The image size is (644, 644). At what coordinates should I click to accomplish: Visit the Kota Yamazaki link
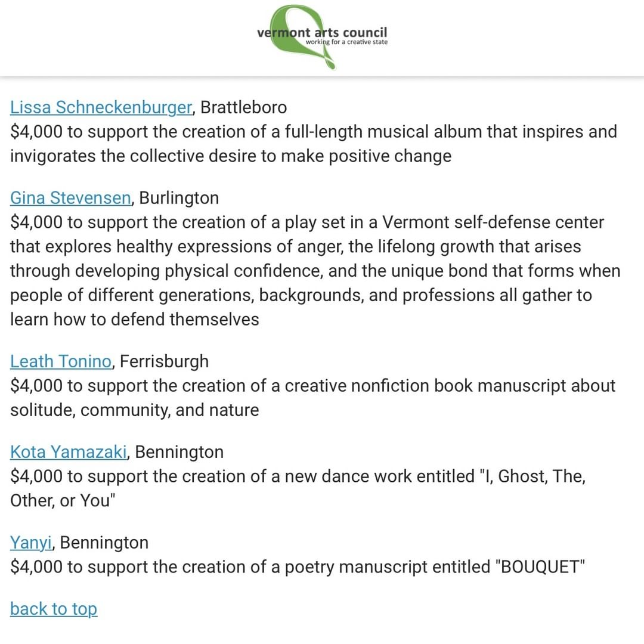point(69,452)
